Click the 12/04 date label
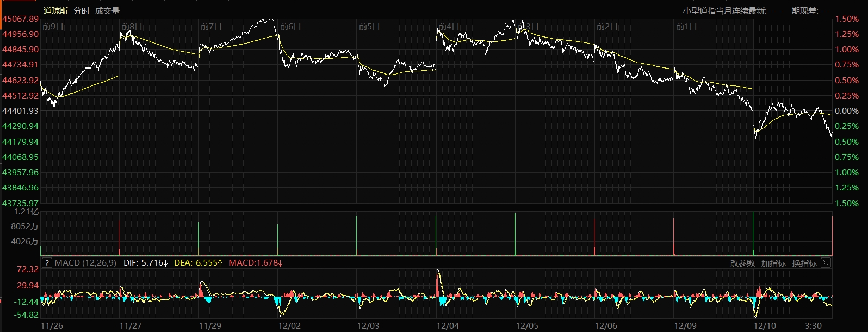 (x=448, y=325)
